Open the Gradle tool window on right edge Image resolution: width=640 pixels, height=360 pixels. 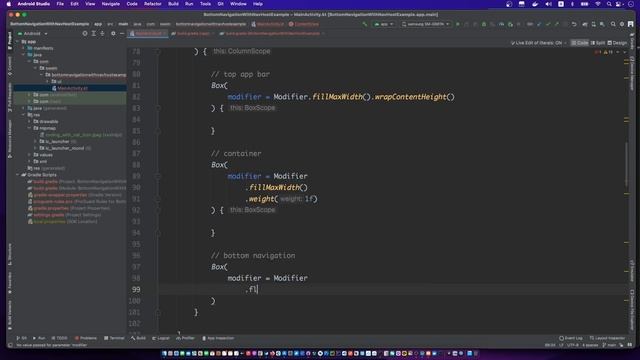[x=632, y=41]
